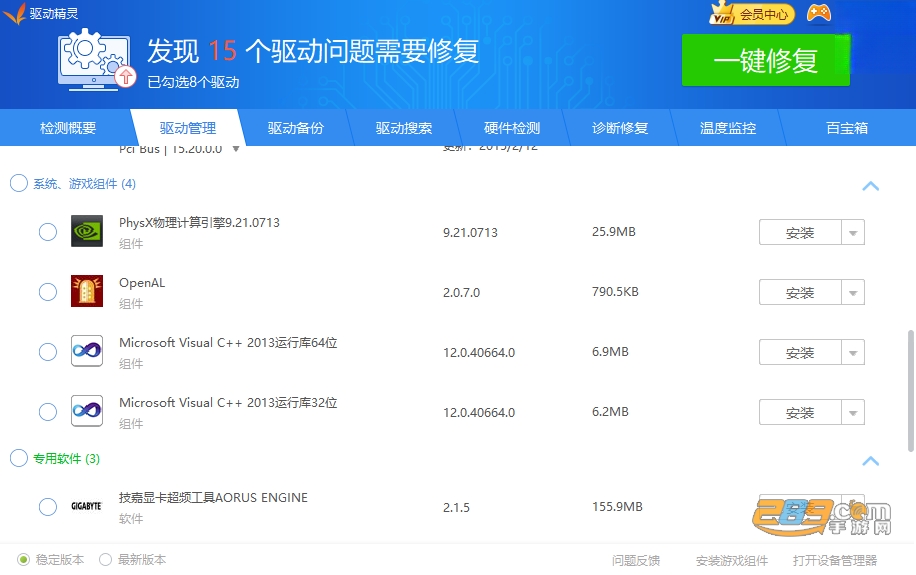Go to the 硬件检测 tab
916x575 pixels.
point(512,128)
